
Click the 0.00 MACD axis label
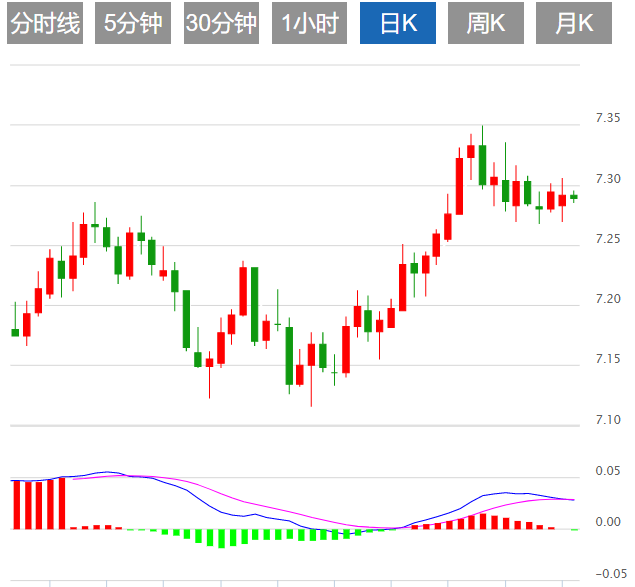click(x=607, y=522)
